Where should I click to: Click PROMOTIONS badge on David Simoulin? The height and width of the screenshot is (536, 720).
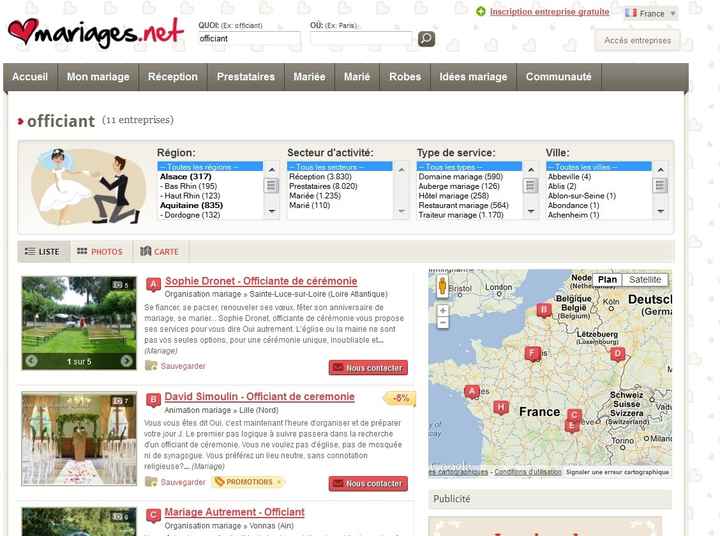[x=248, y=482]
